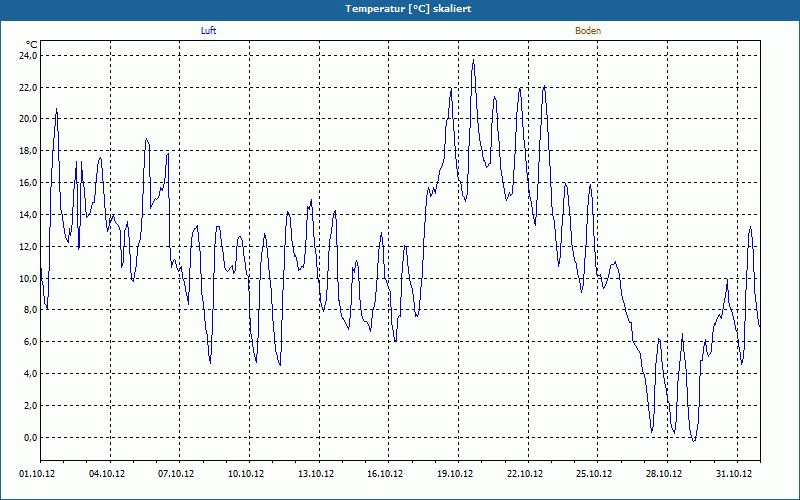Click the 4,0 y-axis value

[30, 373]
